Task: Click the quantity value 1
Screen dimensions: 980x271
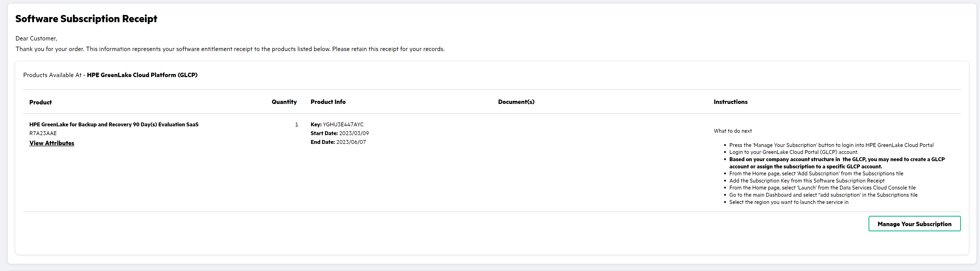Action: (296, 124)
